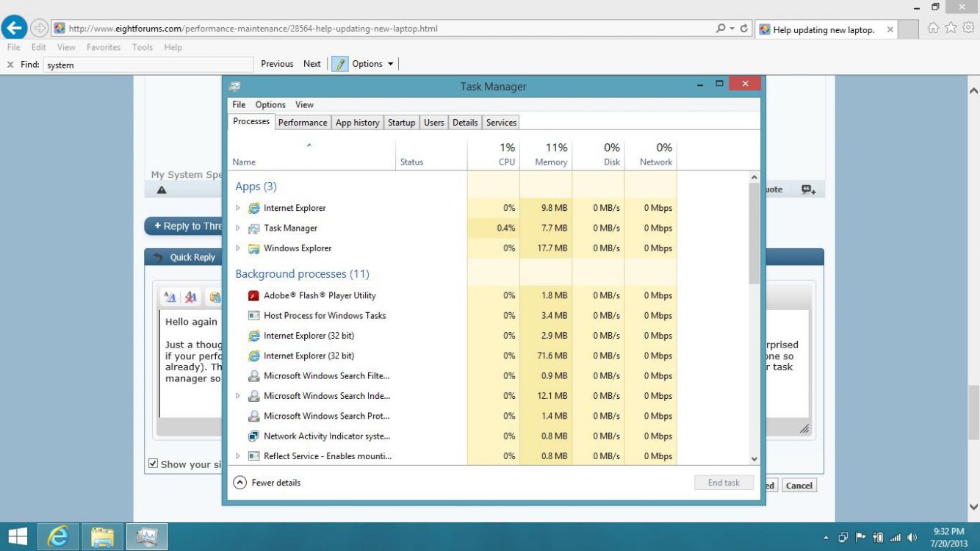This screenshot has width=980, height=551.
Task: Click Previous in the Find bar
Action: click(x=277, y=64)
